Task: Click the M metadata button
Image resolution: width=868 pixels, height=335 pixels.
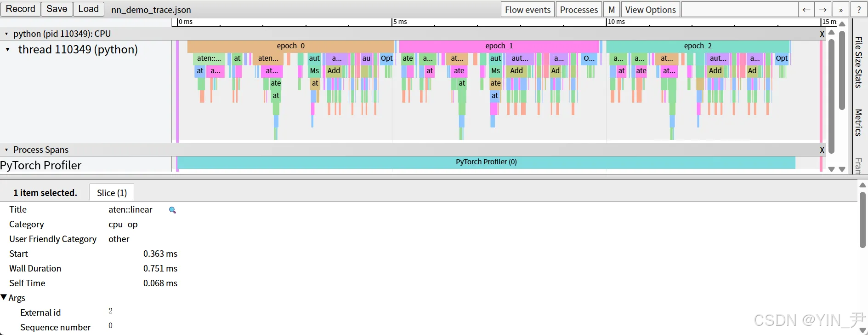Action: coord(612,10)
